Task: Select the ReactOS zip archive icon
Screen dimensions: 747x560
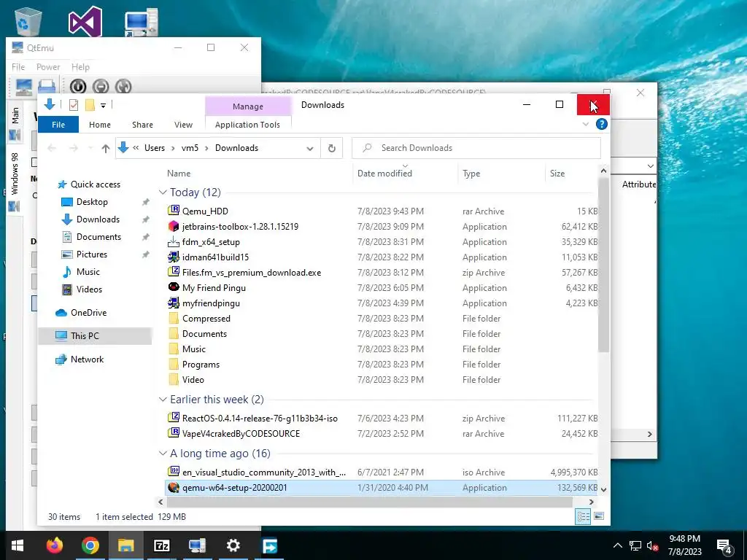Action: (x=174, y=418)
